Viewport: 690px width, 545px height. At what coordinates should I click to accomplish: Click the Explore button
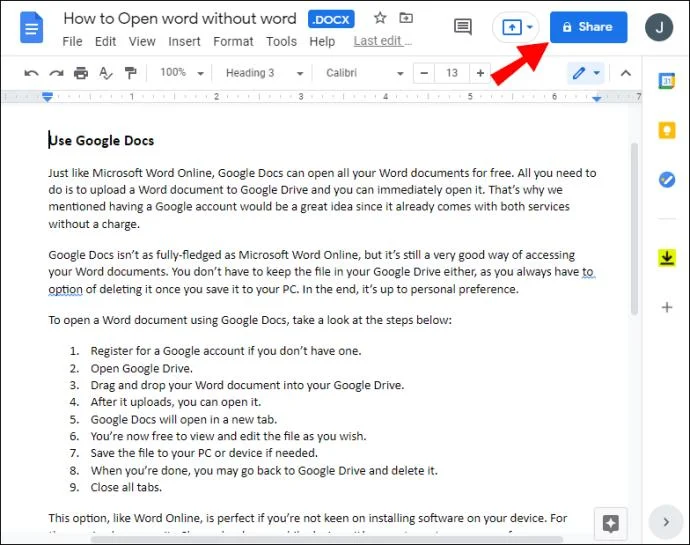610,523
